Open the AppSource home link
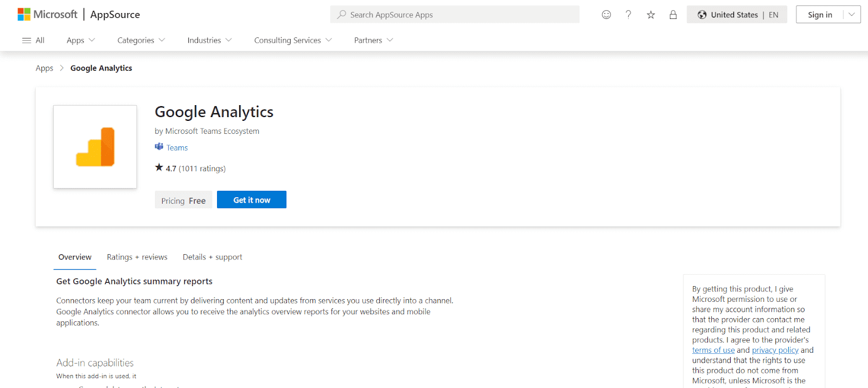The image size is (868, 388). click(115, 15)
